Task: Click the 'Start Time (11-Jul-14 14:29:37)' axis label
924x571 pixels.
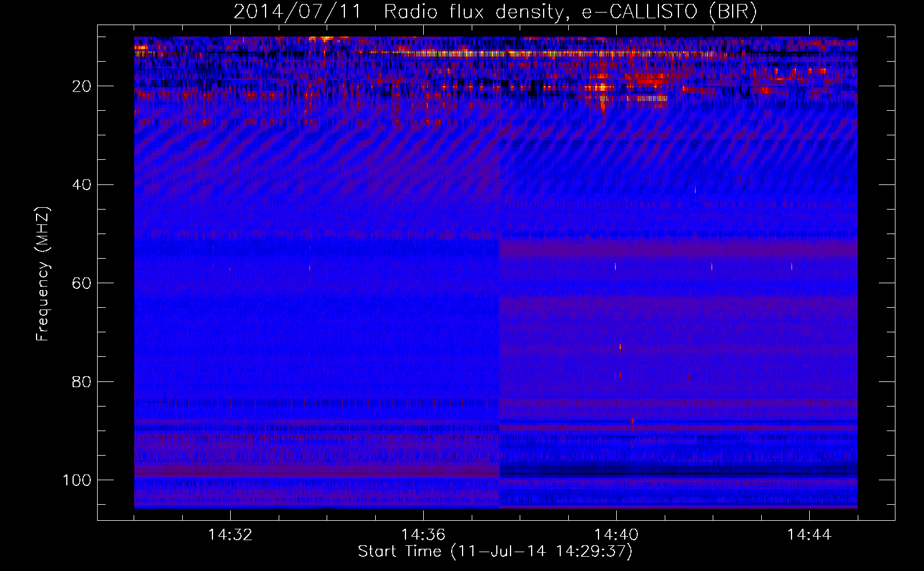Action: point(495,552)
